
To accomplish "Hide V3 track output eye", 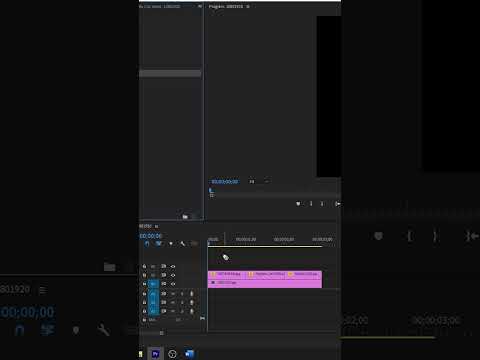I will click(173, 266).
